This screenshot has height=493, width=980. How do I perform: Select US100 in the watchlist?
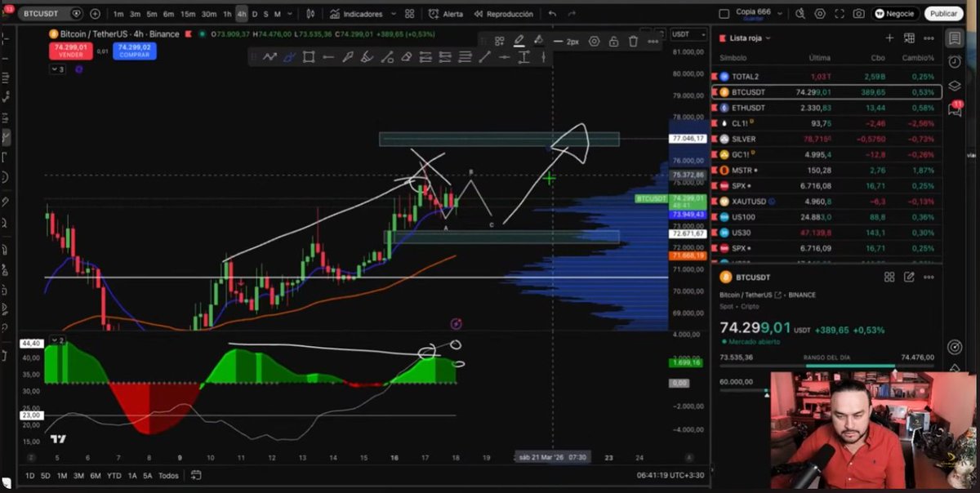pyautogui.click(x=826, y=216)
